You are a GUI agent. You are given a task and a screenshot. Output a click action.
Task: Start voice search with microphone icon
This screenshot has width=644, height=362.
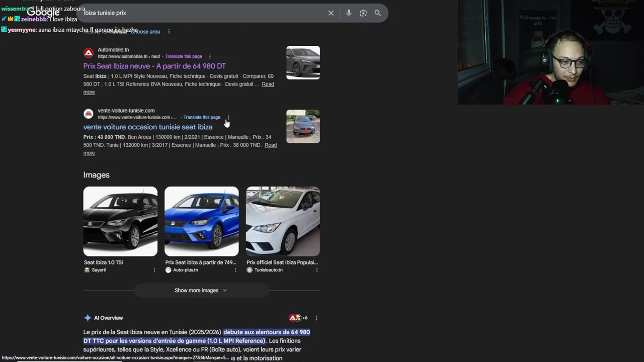[x=349, y=13]
